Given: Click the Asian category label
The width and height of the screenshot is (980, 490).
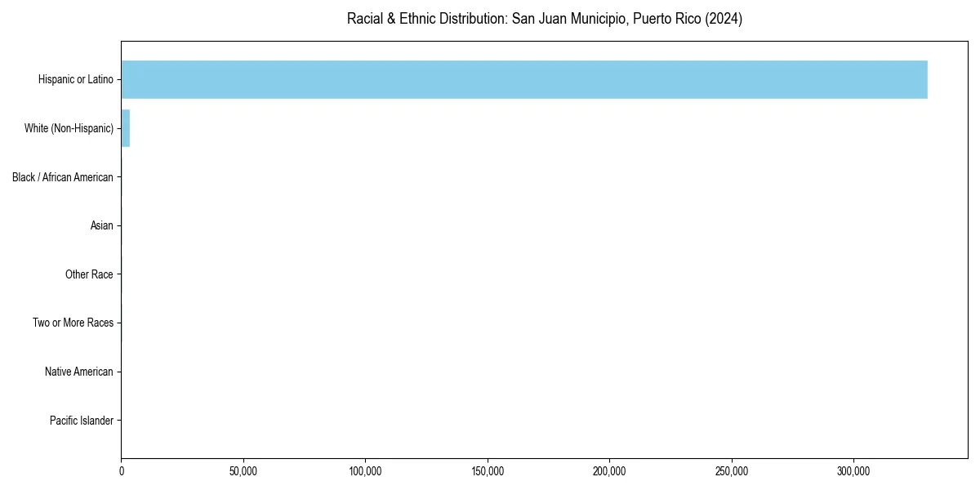Looking at the screenshot, I should (x=103, y=225).
